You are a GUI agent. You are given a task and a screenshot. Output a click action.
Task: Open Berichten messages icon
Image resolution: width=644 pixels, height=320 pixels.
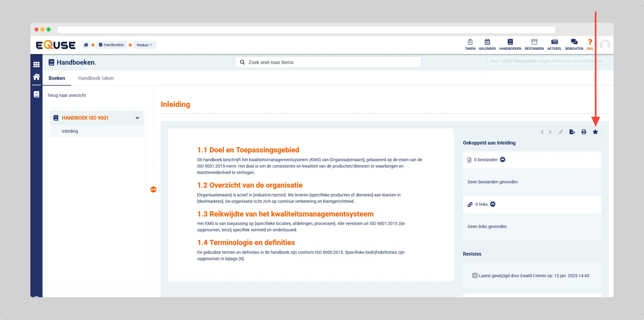pyautogui.click(x=574, y=44)
